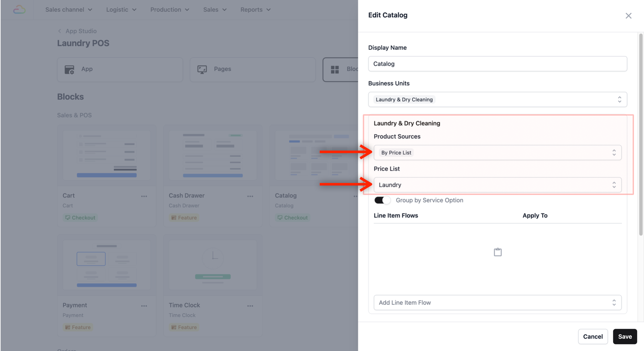Click the 'Apply To' column header
644x351 pixels.
[x=535, y=216]
